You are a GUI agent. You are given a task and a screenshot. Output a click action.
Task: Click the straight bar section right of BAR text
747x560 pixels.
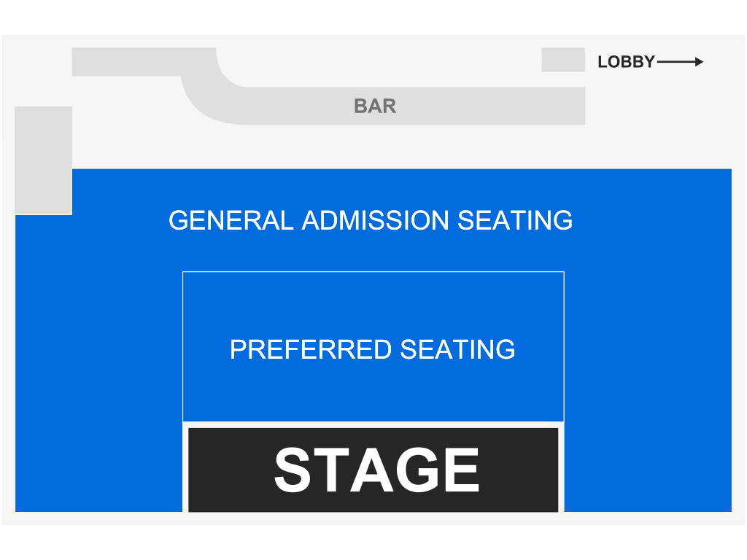click(491, 106)
